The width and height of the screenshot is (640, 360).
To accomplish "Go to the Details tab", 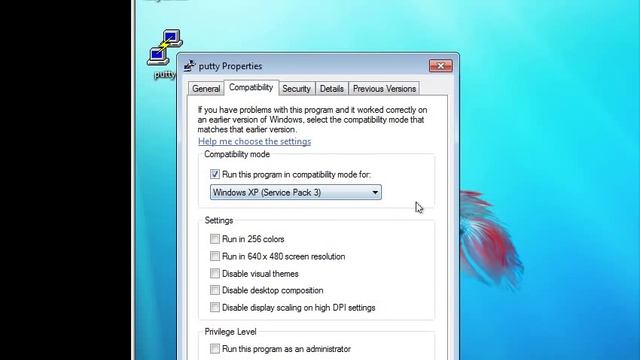I will click(x=331, y=89).
